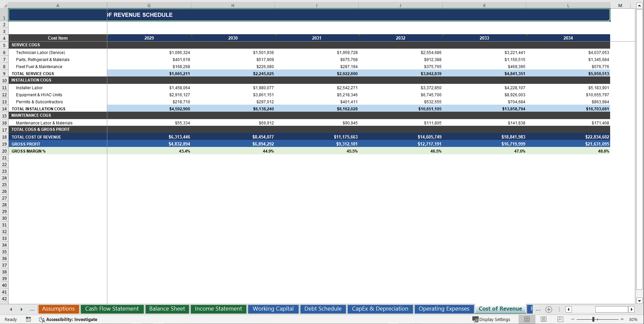Open the Income Statement sheet
The width and height of the screenshot is (644, 324).
pos(218,309)
